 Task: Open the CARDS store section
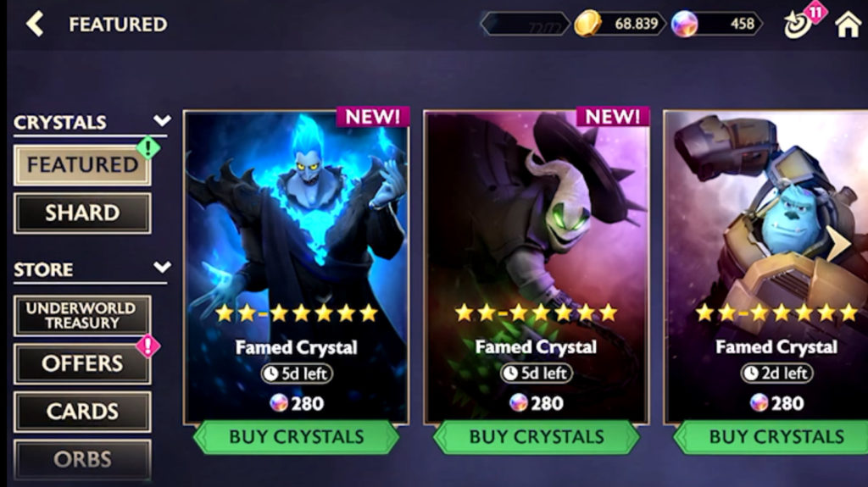[82, 412]
